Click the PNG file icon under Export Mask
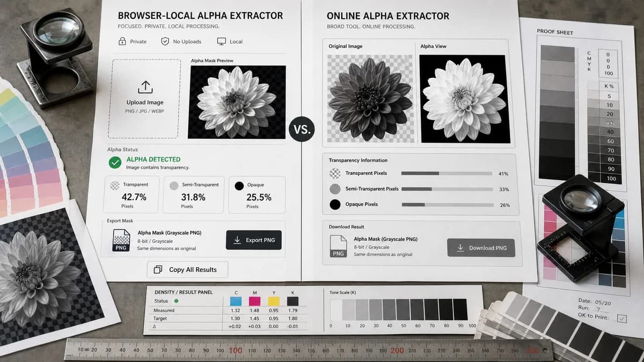This screenshot has height=362, width=644. (121, 240)
